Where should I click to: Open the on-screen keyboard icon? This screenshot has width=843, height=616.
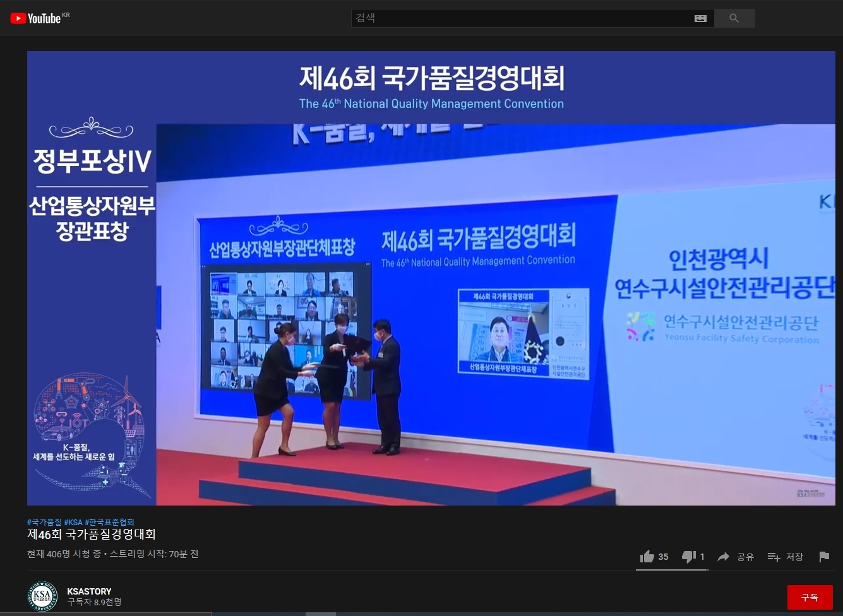pyautogui.click(x=700, y=18)
